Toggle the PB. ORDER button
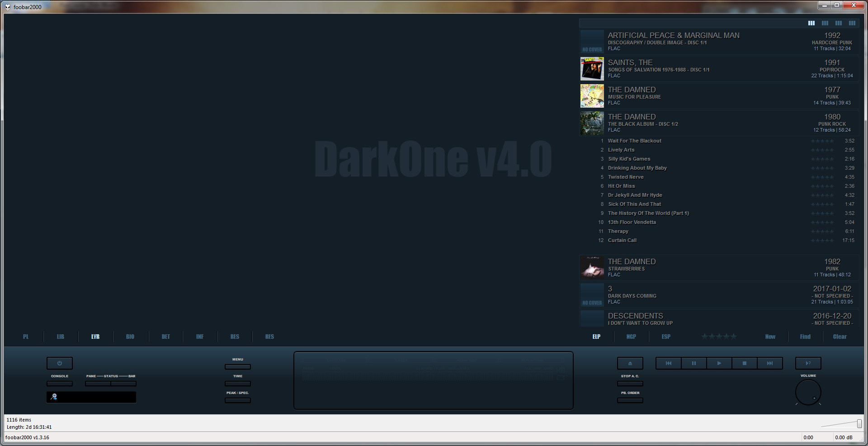The image size is (868, 446). (x=630, y=400)
